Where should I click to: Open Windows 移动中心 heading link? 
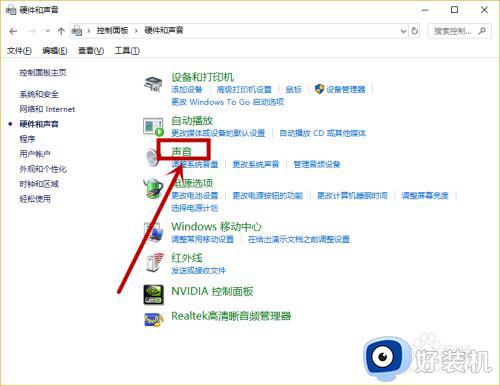(216, 227)
